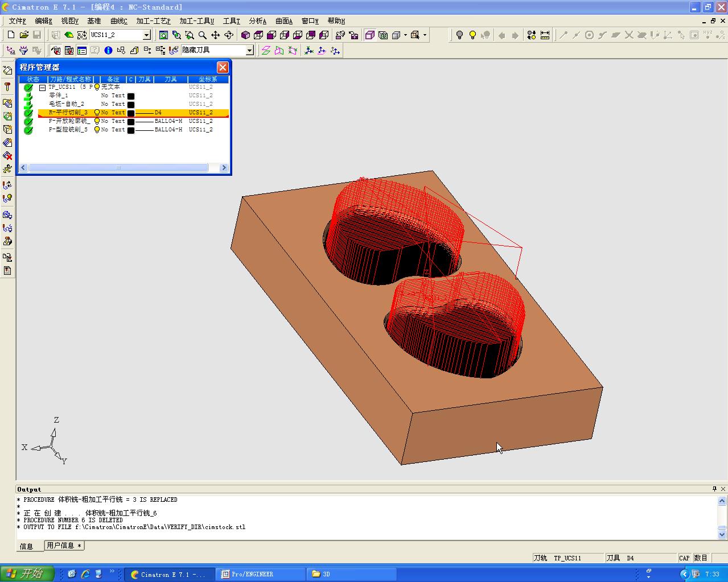Switch to the 用户信息 tab
Screen dimensions: 728x582
(x=64, y=546)
